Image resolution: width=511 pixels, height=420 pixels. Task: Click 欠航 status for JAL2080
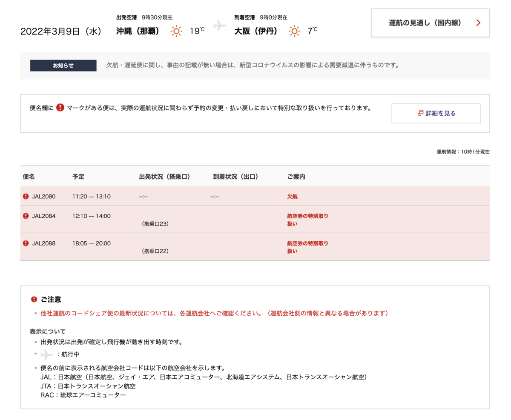coord(293,197)
